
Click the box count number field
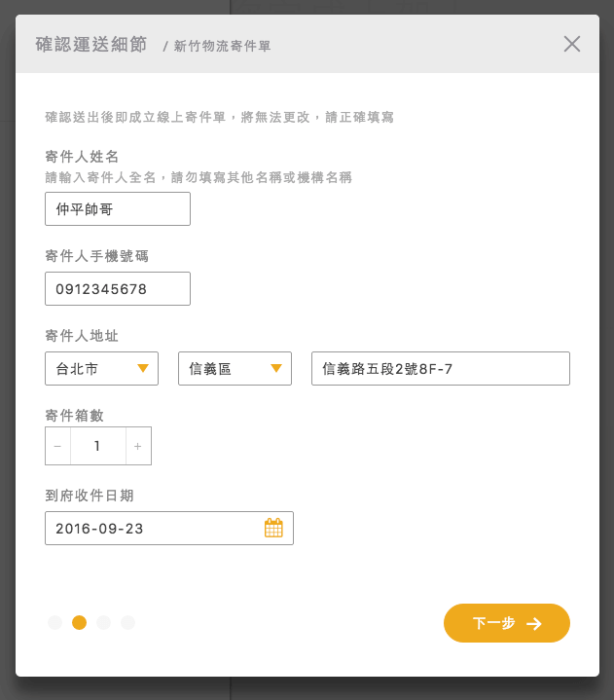pyautogui.click(x=97, y=446)
